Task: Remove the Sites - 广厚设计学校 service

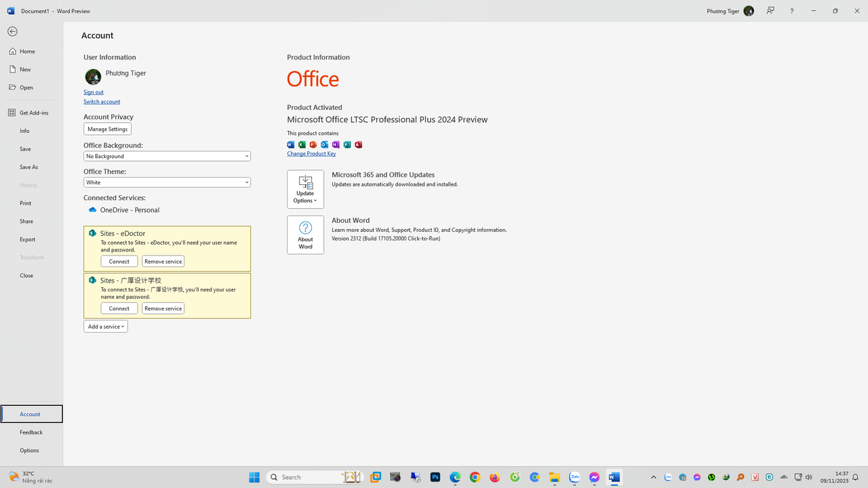Action: 163,308
